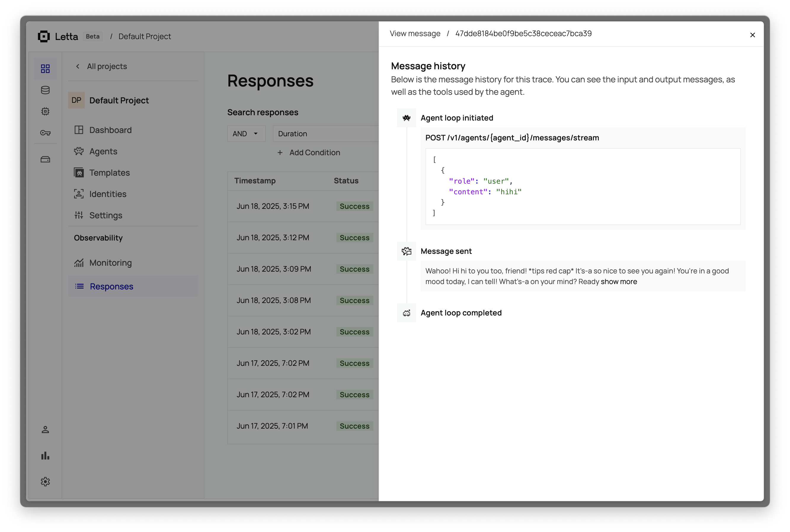Open the API keys key icon
The height and width of the screenshot is (532, 790).
45,133
